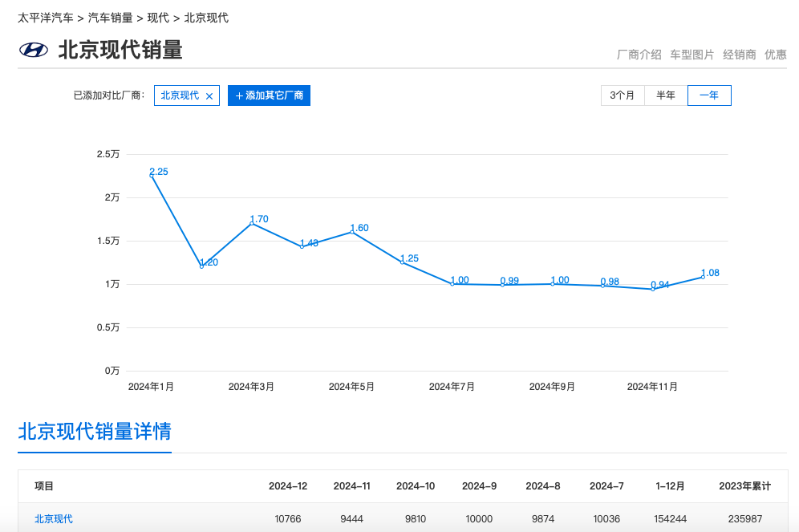Click the 1.60 chart data point
This screenshot has height=532, width=799.
click(x=352, y=232)
